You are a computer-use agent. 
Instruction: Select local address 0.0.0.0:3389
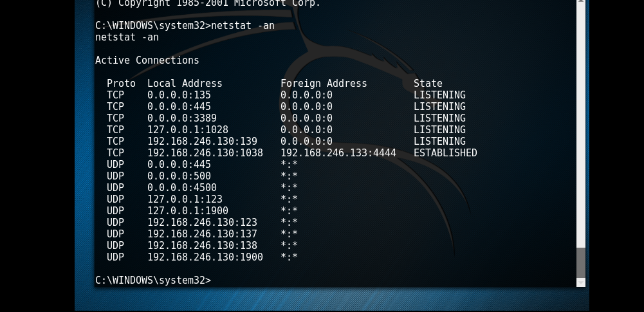coord(182,118)
